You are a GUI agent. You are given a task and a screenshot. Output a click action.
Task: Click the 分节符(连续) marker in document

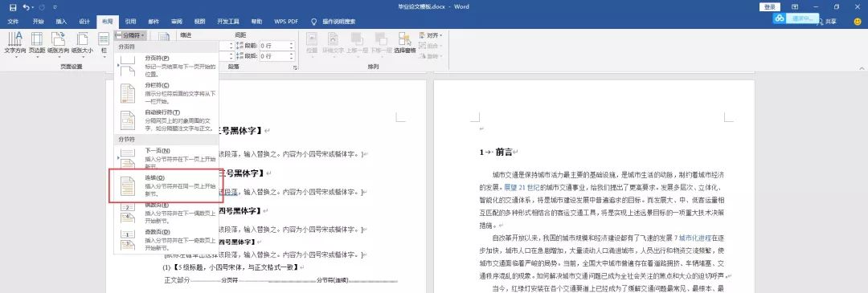pos(332,280)
